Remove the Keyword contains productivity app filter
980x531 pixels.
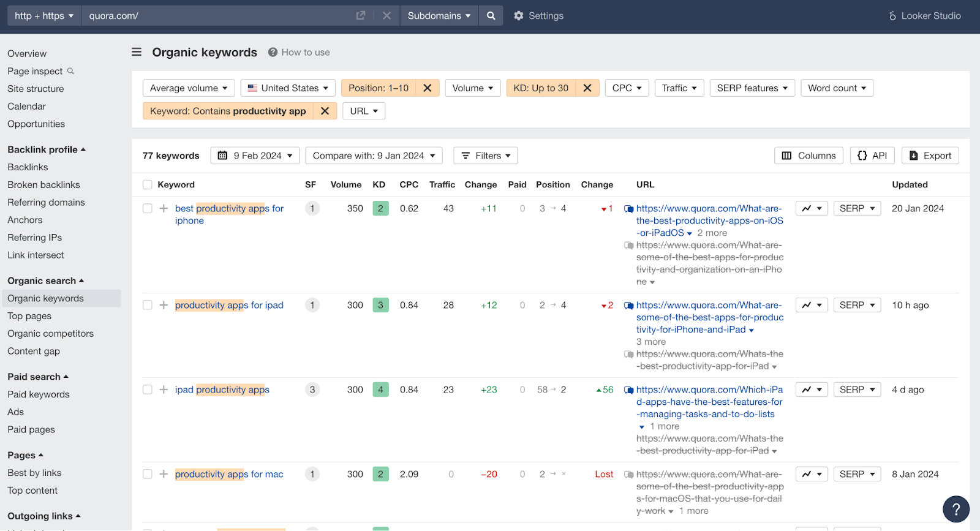[x=325, y=111]
